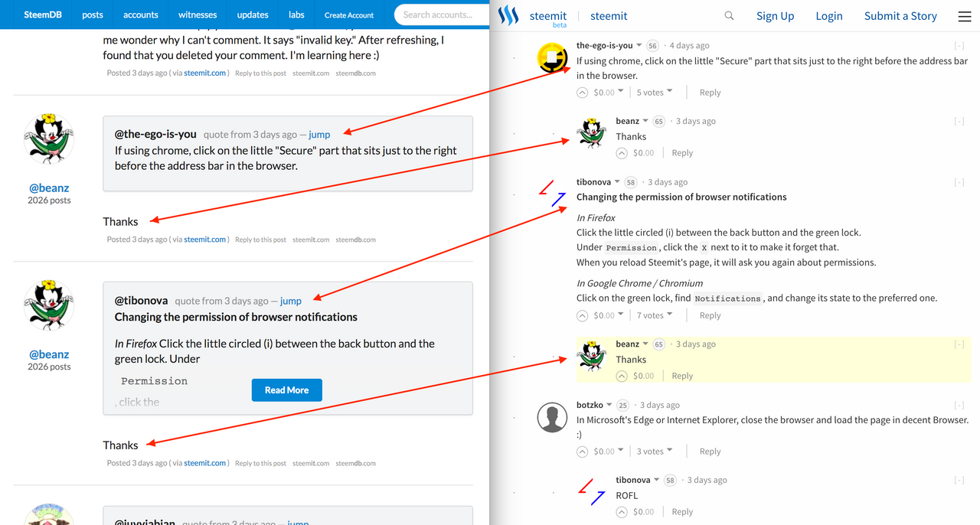Collapse tibonova's notification comment with [-]
The image size is (980, 525).
pyautogui.click(x=959, y=181)
